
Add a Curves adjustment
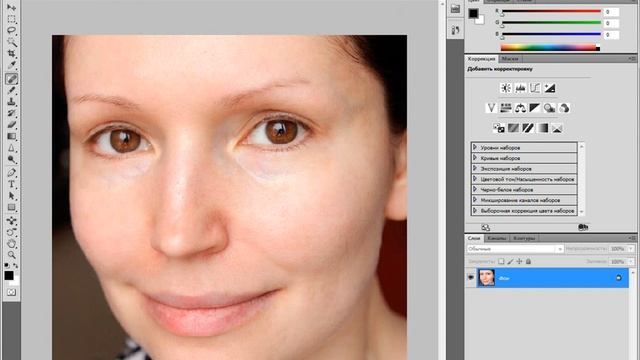tap(535, 88)
